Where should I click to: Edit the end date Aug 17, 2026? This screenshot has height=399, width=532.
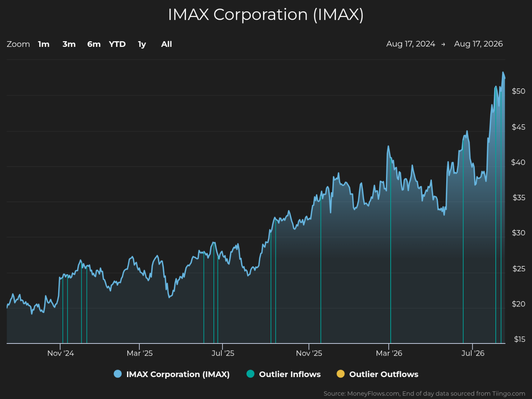[478, 44]
